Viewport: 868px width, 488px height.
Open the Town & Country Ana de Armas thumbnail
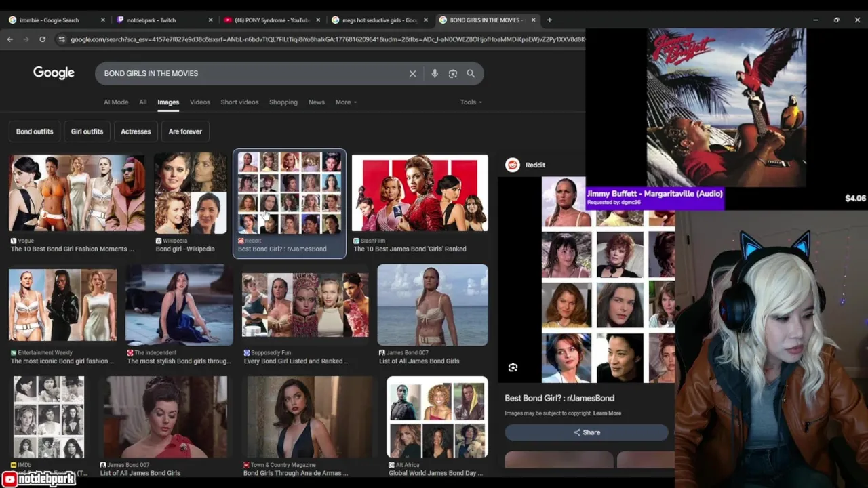[x=309, y=417]
